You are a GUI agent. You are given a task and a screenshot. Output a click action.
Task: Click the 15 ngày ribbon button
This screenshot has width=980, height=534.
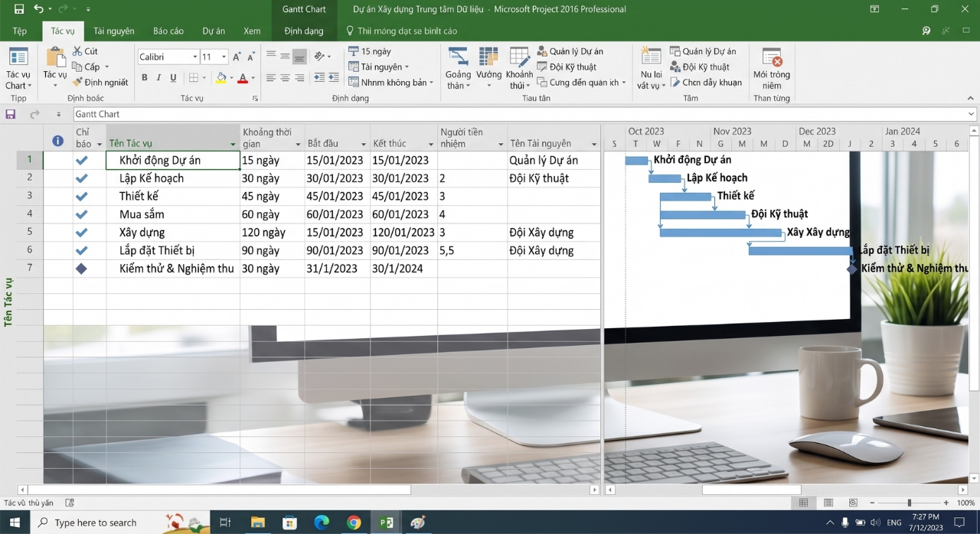coord(369,51)
